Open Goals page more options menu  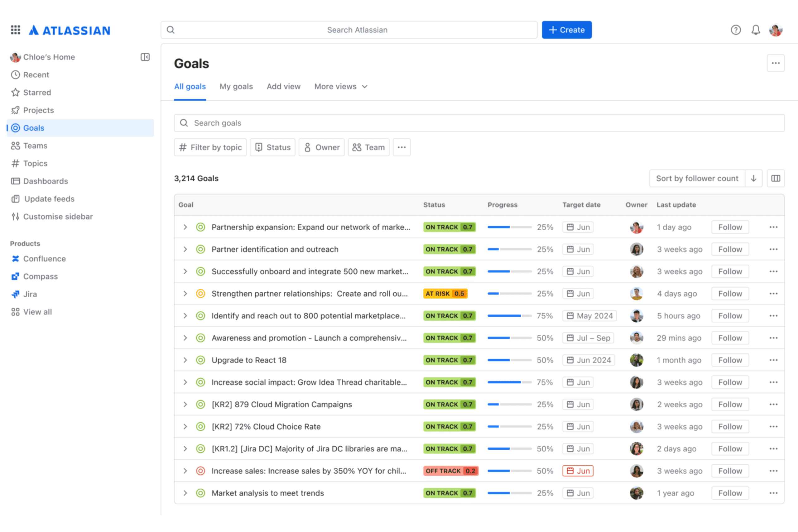coord(776,63)
